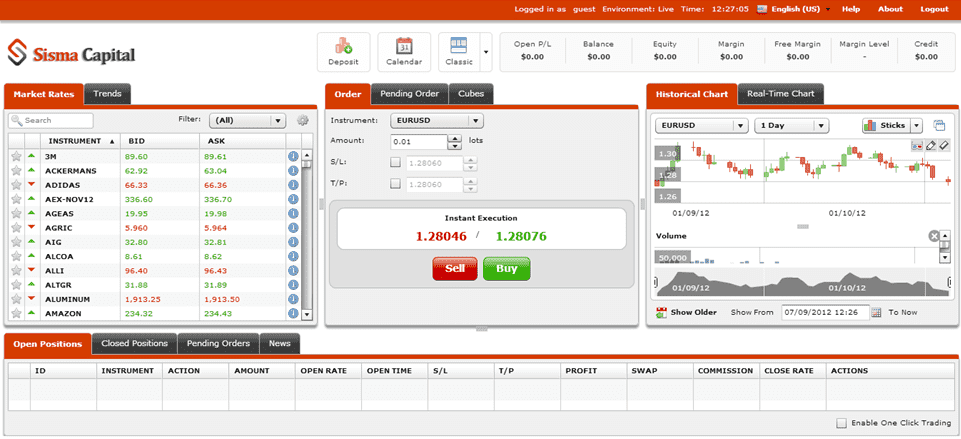Open the Pending Orders tab
The height and width of the screenshot is (439, 961).
pos(218,343)
